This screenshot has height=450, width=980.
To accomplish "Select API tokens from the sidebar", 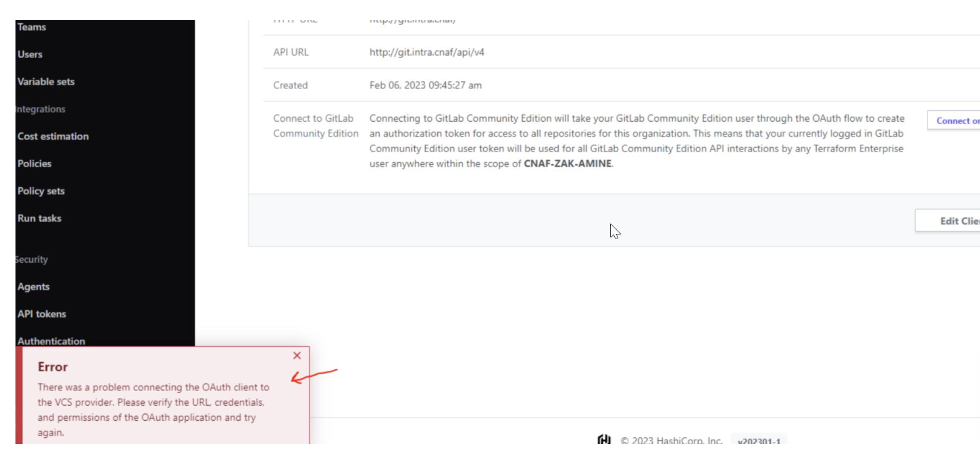I will coord(41,314).
